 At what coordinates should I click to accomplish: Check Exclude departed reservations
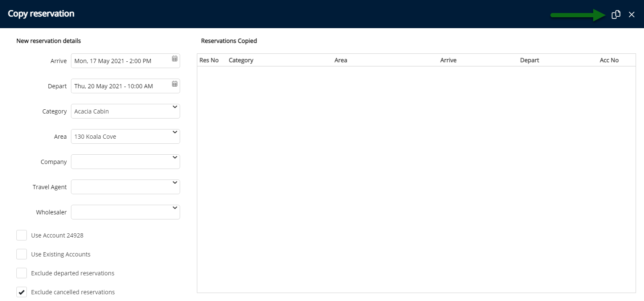[x=22, y=273]
